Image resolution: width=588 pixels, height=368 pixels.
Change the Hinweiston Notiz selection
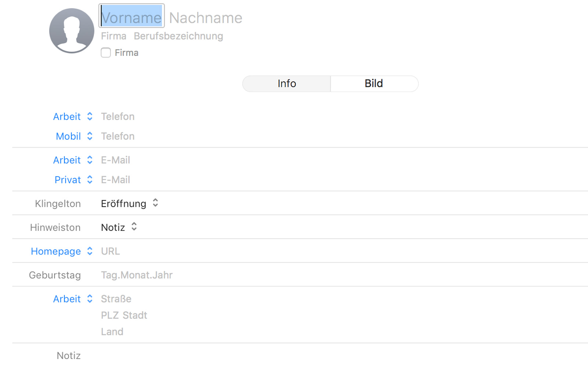119,227
